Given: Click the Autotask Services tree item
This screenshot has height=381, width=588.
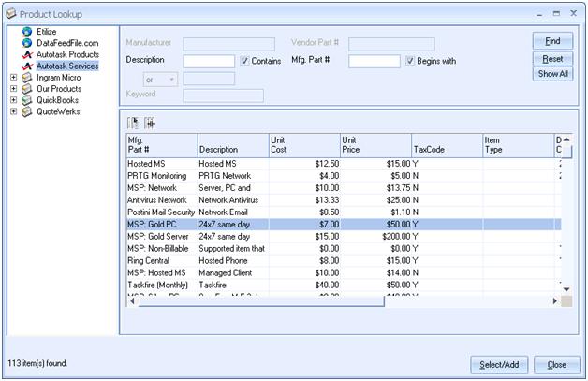Looking at the screenshot, I should click(67, 66).
